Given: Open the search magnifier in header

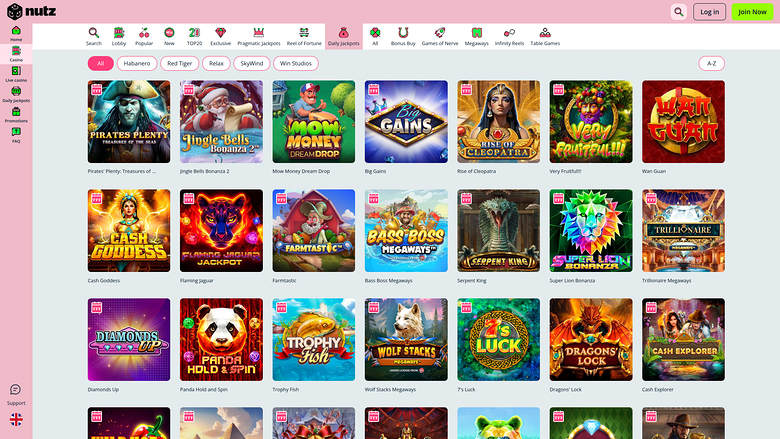Looking at the screenshot, I should coord(679,11).
